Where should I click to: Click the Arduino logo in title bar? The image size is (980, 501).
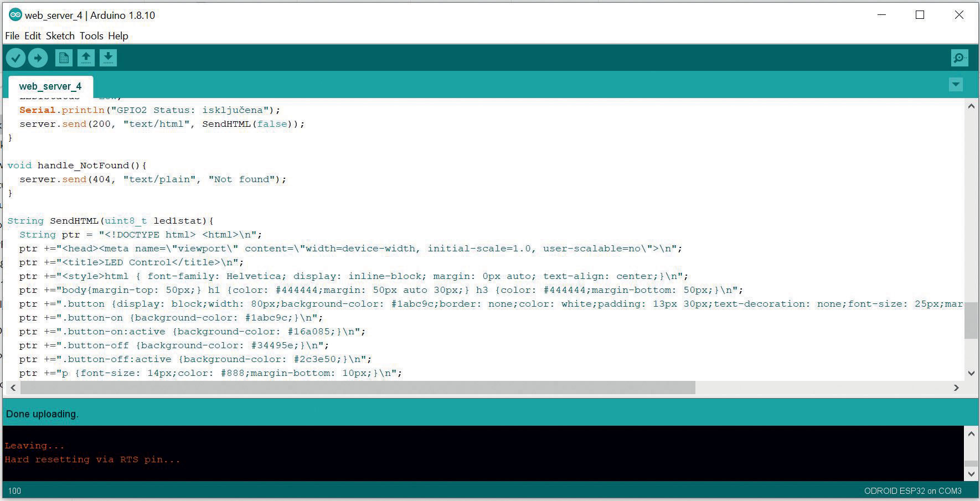(15, 15)
